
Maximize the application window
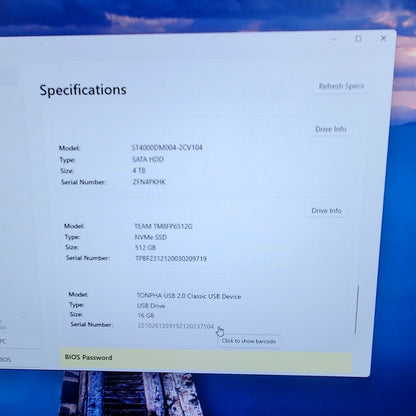click(x=358, y=39)
